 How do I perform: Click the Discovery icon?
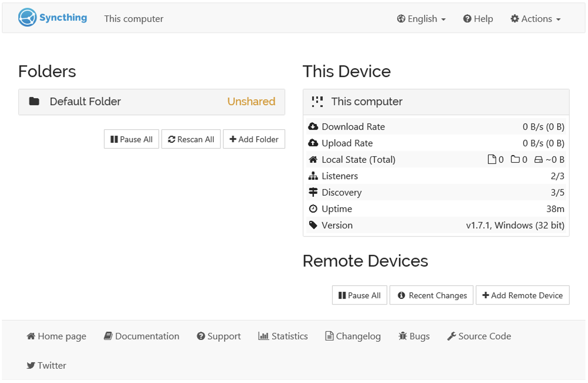(x=313, y=192)
